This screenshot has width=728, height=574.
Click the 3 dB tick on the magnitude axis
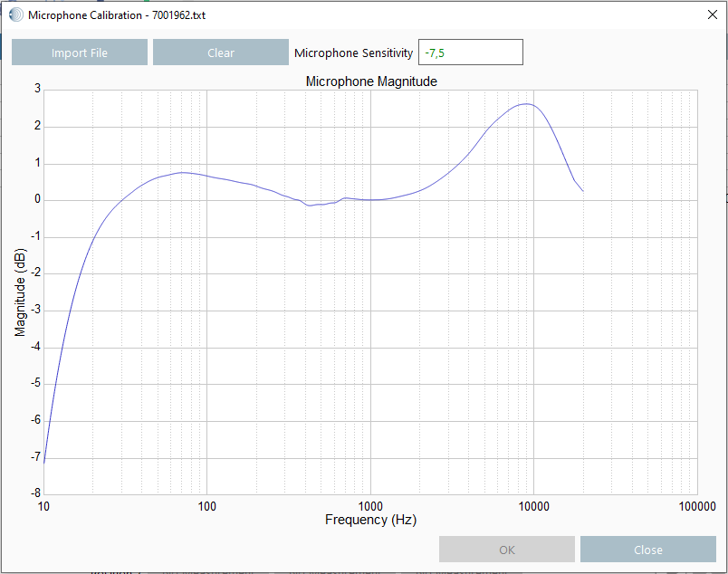[36, 89]
